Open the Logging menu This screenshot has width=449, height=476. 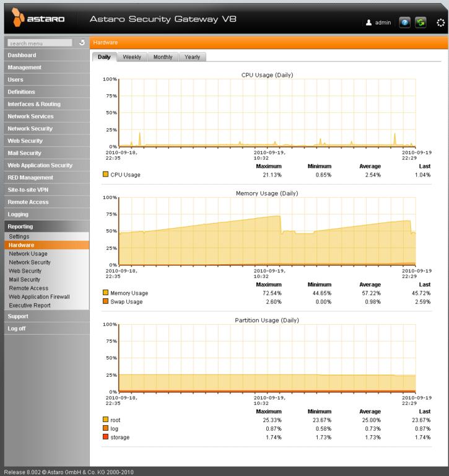[x=46, y=214]
